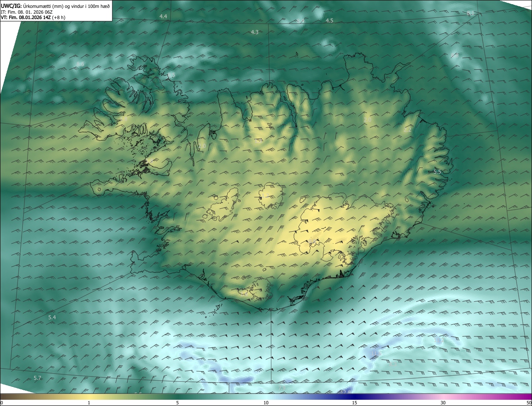Click the 2.0 label beside the 2.2 label

367,120
